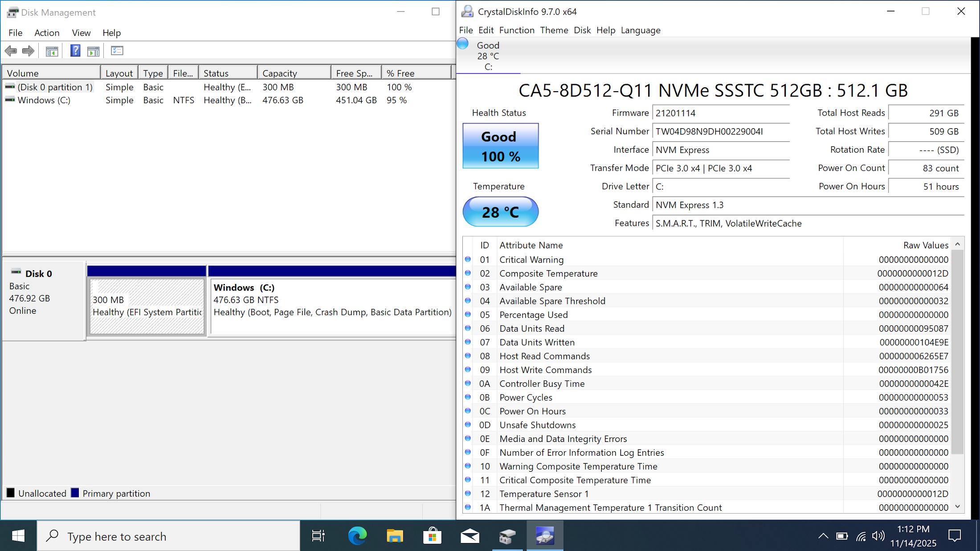Click the Good 100 % health status button
Screen dimensions: 980x551
500,146
